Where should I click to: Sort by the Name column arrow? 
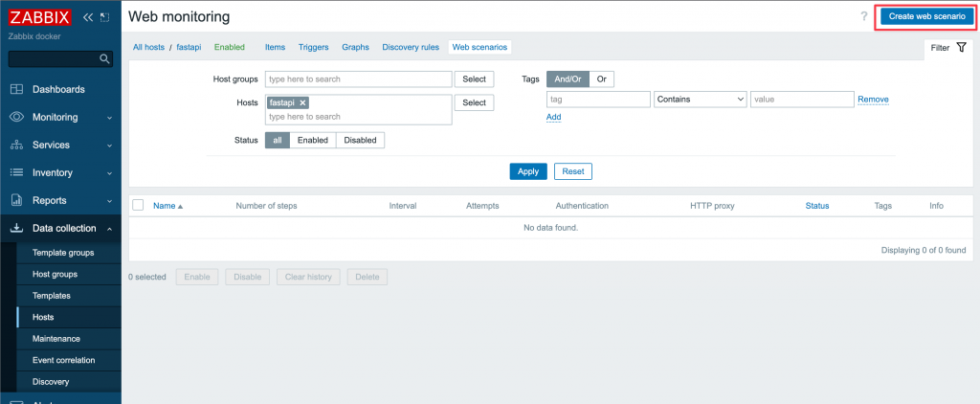click(x=180, y=207)
